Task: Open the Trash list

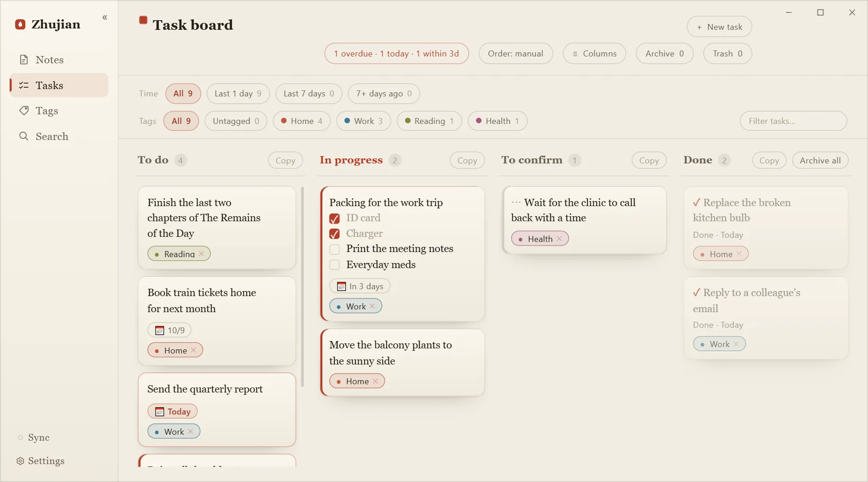Action: coord(727,54)
